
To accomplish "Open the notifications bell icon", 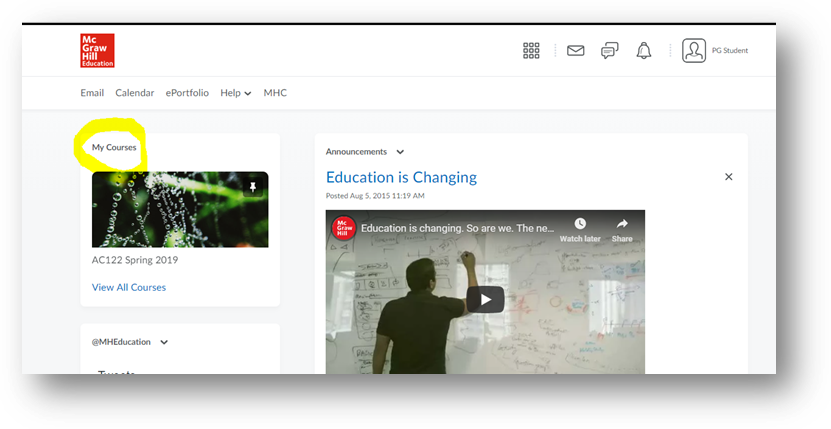I will 643,51.
